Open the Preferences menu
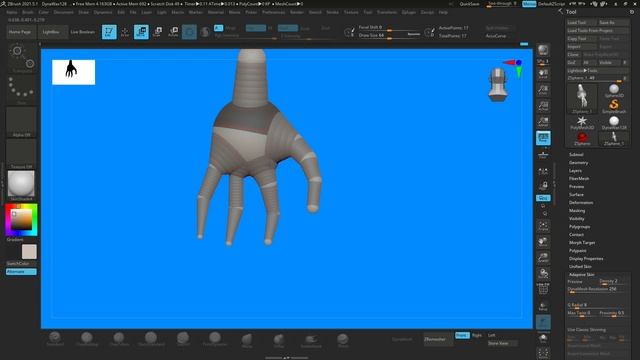The height and width of the screenshot is (360, 640). click(273, 12)
